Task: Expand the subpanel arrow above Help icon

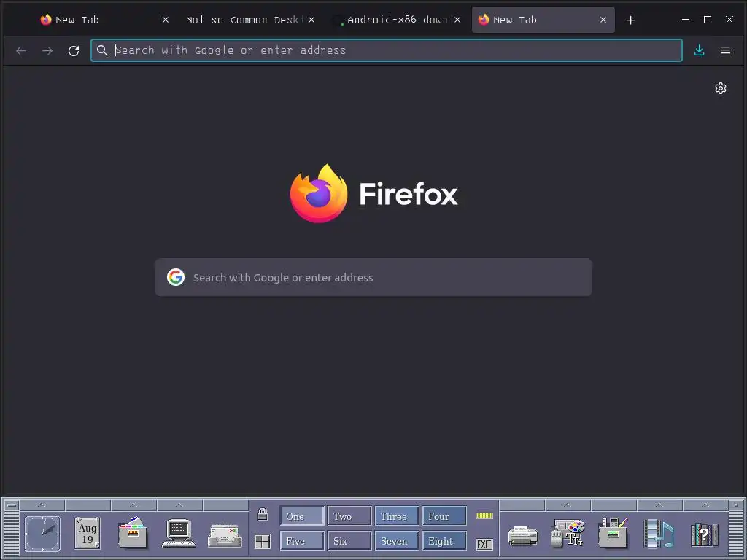Action: click(705, 505)
